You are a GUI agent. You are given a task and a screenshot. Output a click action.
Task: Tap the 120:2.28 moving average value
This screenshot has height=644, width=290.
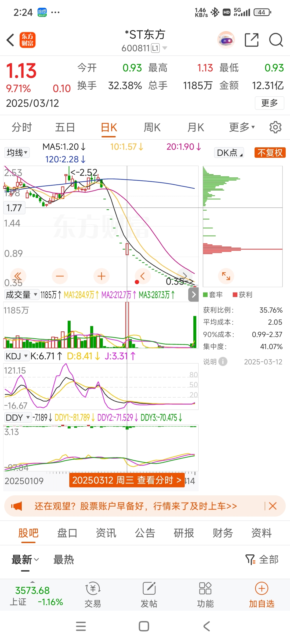click(66, 159)
